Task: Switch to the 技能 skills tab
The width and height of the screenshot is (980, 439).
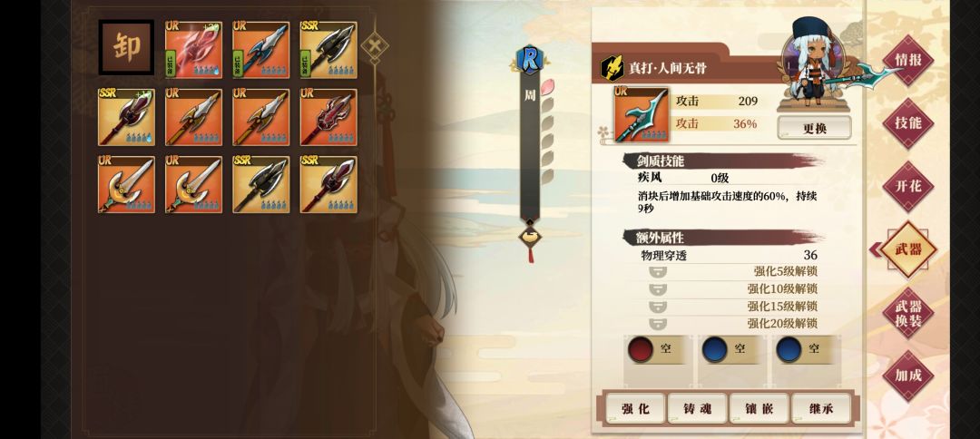Action: pos(908,123)
